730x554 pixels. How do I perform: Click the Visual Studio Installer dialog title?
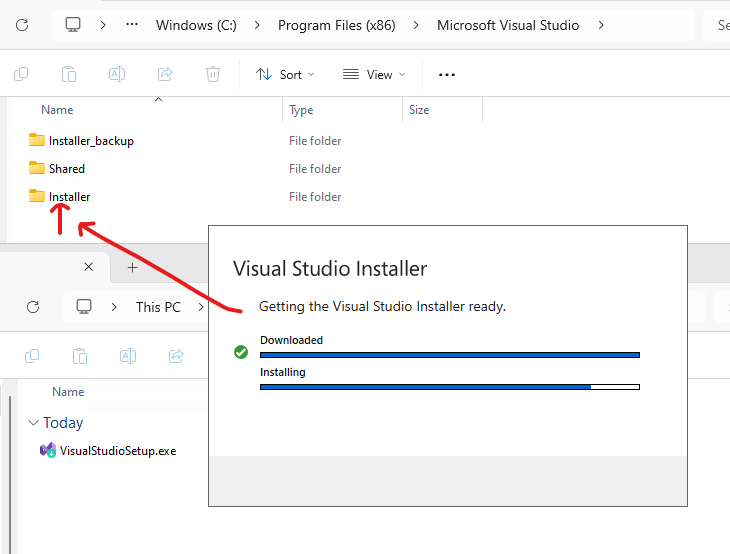(x=330, y=269)
